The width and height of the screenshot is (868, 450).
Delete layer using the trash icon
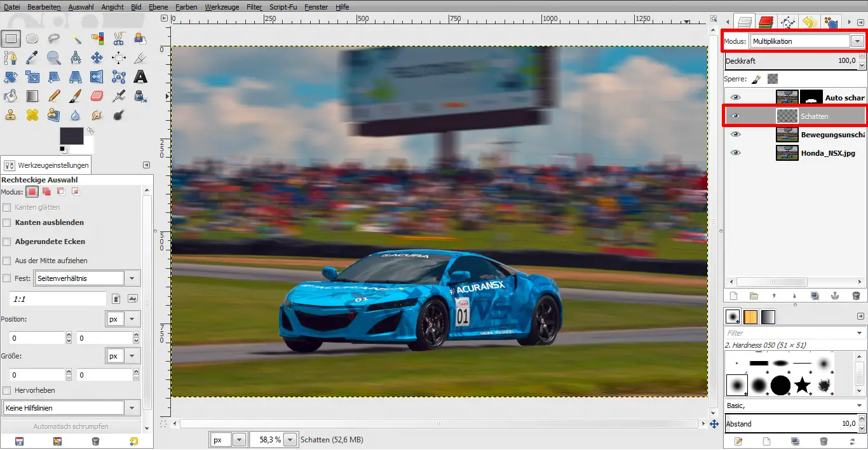click(855, 296)
